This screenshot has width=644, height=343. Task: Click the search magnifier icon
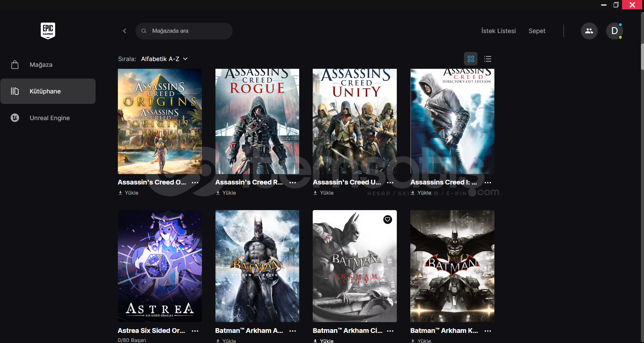tap(144, 31)
